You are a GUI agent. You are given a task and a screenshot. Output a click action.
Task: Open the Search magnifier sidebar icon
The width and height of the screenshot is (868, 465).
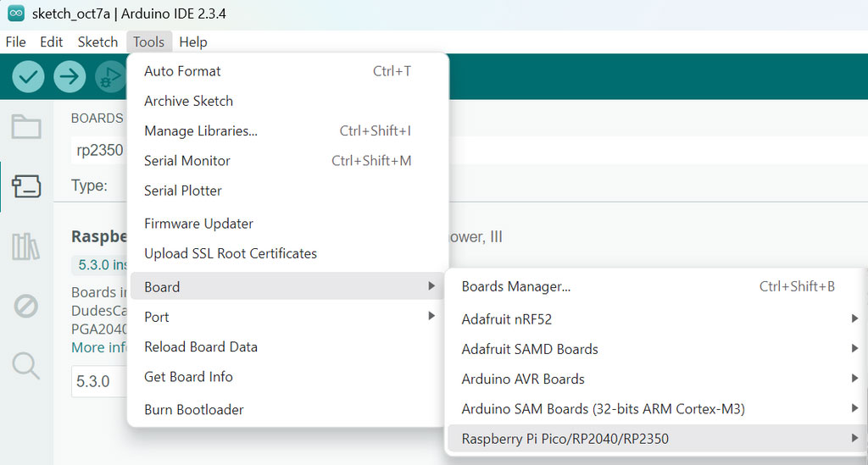[x=26, y=365]
